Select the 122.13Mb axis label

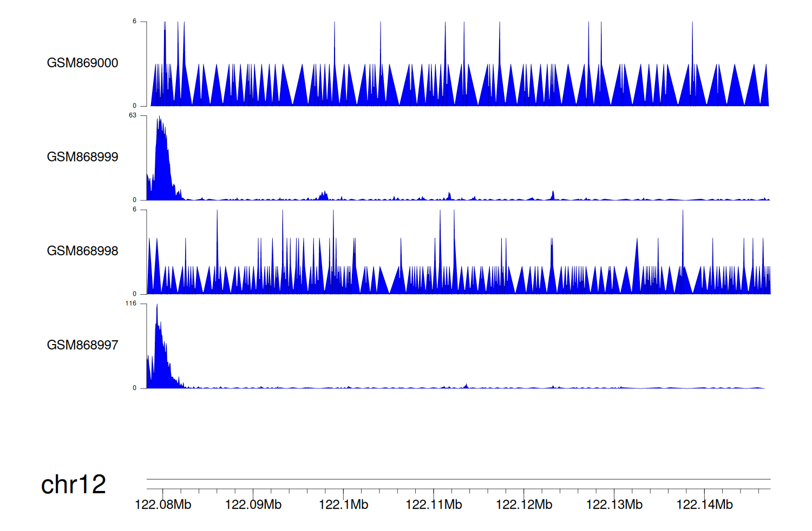[614, 504]
